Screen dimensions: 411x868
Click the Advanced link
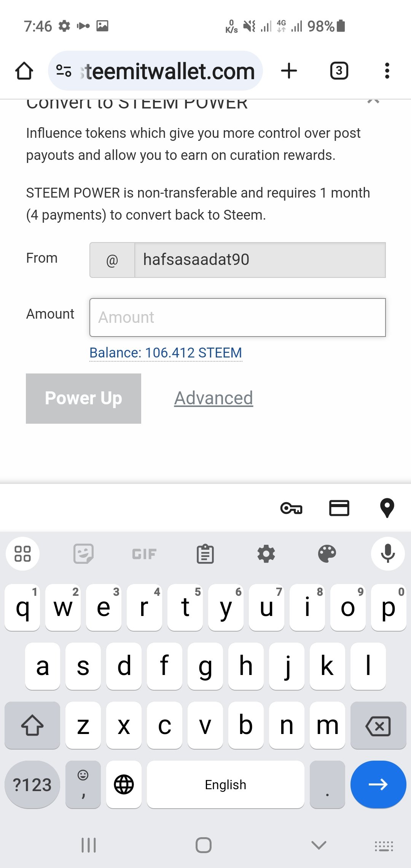coord(213,398)
